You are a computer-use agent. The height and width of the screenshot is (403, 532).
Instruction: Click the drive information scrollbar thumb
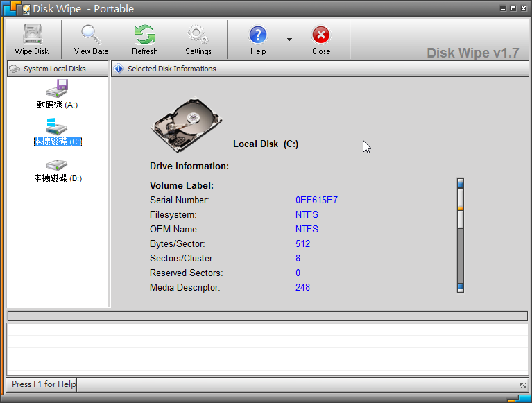[460, 216]
